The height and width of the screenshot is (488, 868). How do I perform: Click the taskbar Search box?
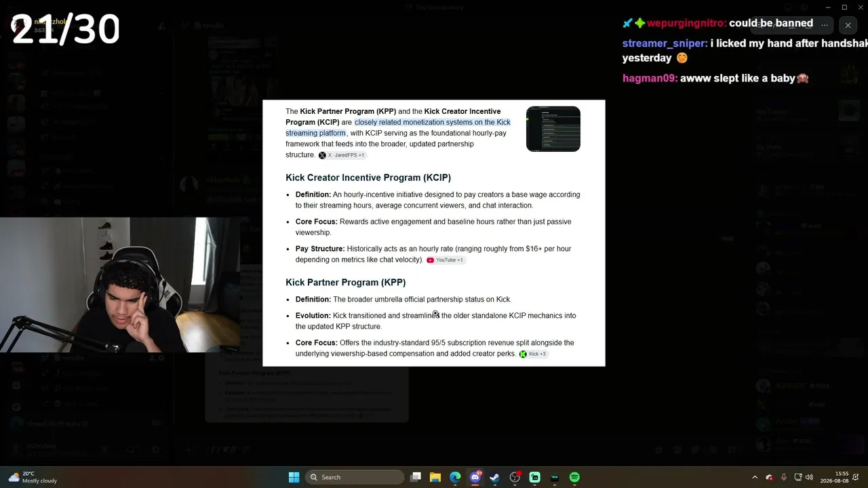tap(355, 477)
